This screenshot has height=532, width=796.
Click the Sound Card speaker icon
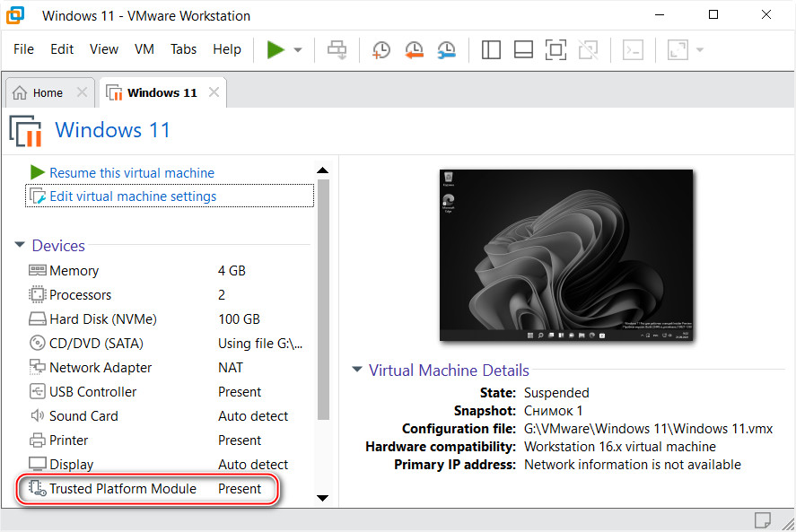click(37, 415)
